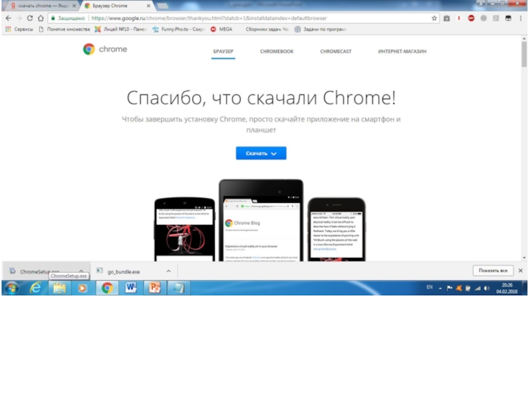This screenshot has width=532, height=399.
Task: Click the black card extension icon
Action: [x=508, y=19]
